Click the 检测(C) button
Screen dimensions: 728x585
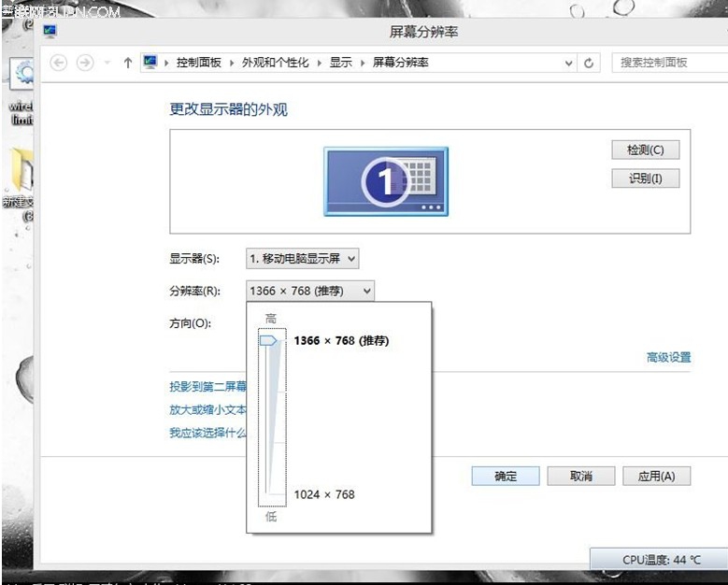646,150
